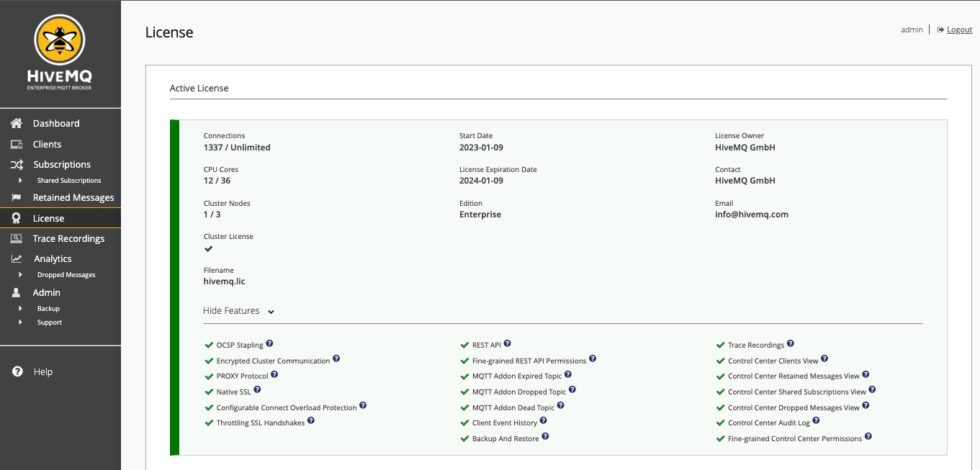Click the Subscriptions shuffle icon
Image resolution: width=980 pixels, height=470 pixels.
pyautogui.click(x=17, y=164)
